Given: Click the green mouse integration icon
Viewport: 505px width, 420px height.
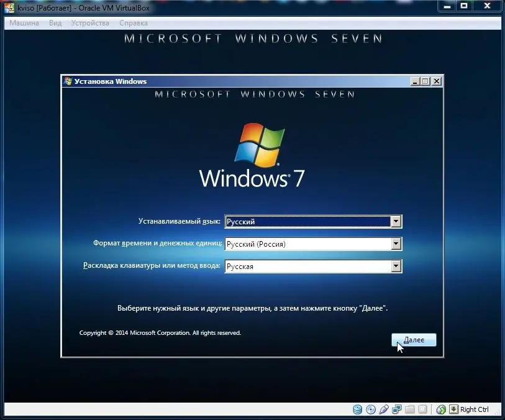Looking at the screenshot, I should [x=441, y=409].
